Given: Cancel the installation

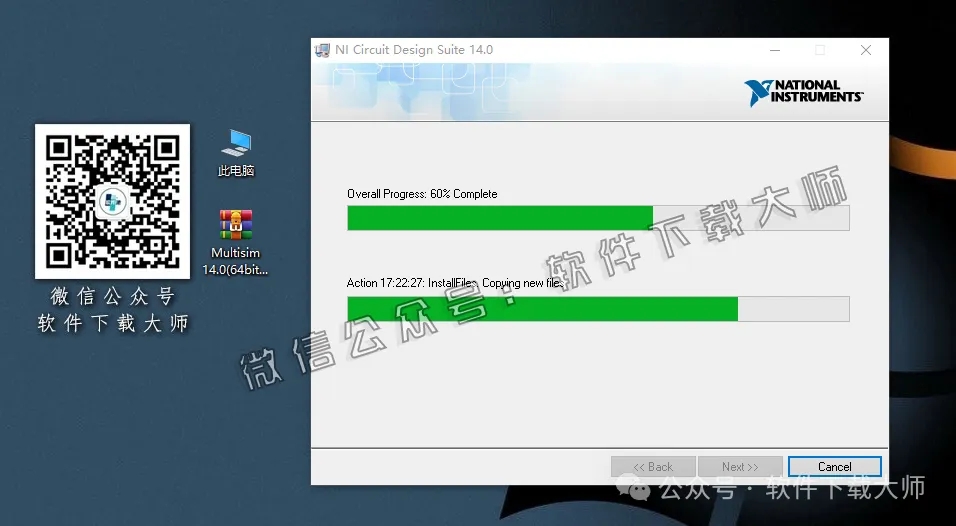Looking at the screenshot, I should [x=834, y=467].
